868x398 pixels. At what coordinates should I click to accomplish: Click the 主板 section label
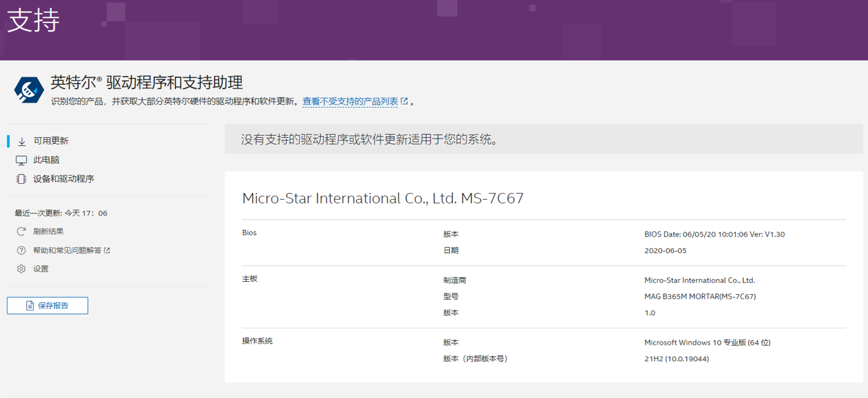[250, 279]
